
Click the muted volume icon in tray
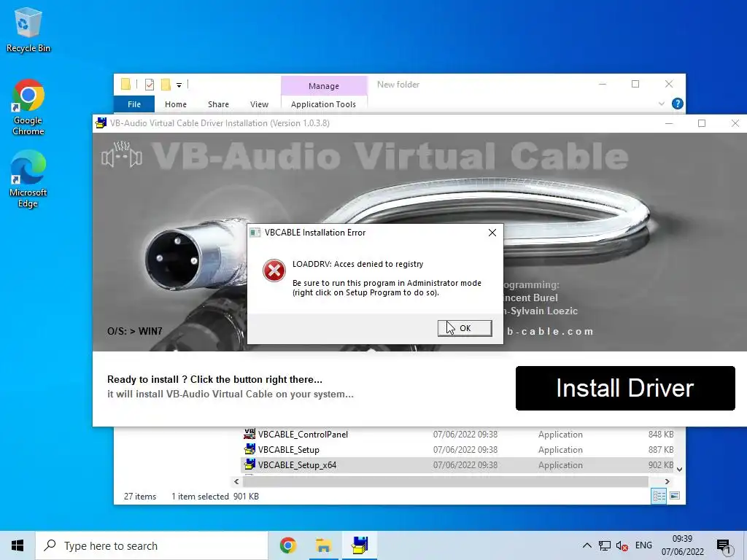pyautogui.click(x=622, y=545)
